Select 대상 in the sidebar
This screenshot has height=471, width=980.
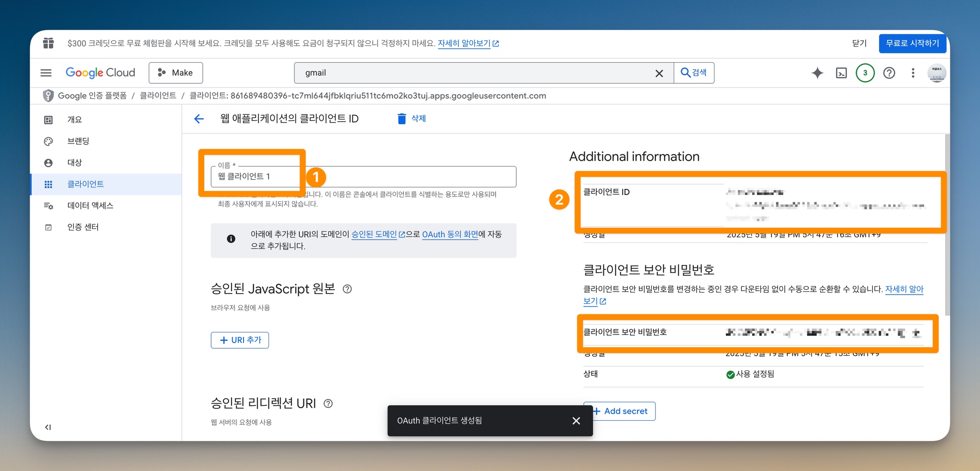click(106, 163)
